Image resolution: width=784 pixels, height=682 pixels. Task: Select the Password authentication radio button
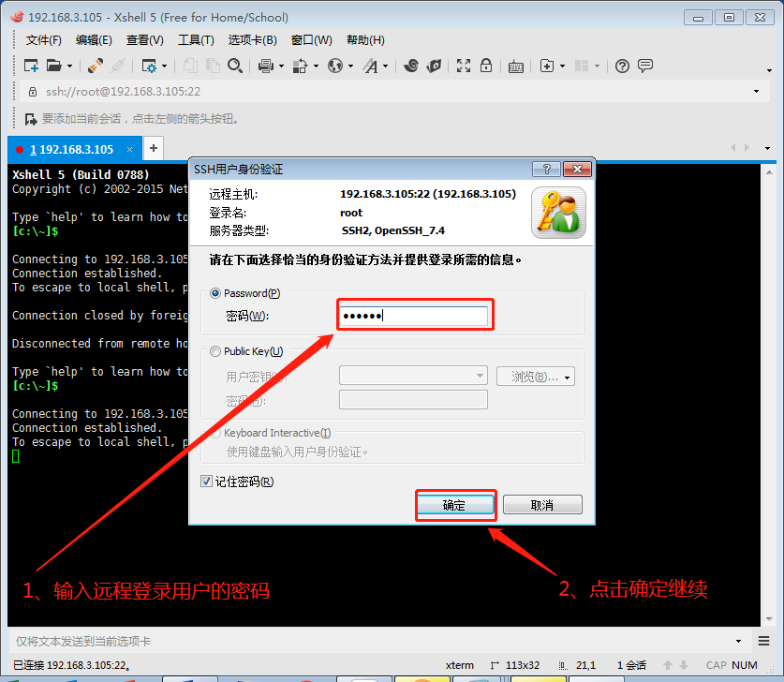[x=216, y=293]
